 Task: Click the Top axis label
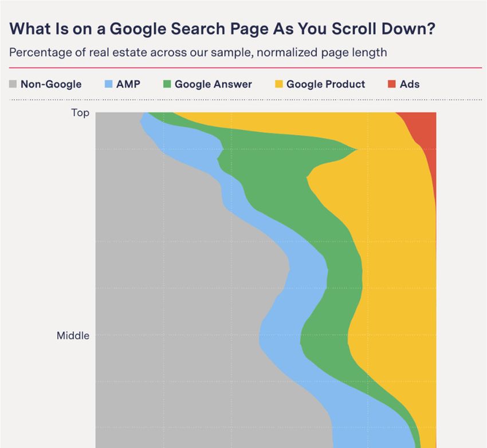click(x=80, y=113)
